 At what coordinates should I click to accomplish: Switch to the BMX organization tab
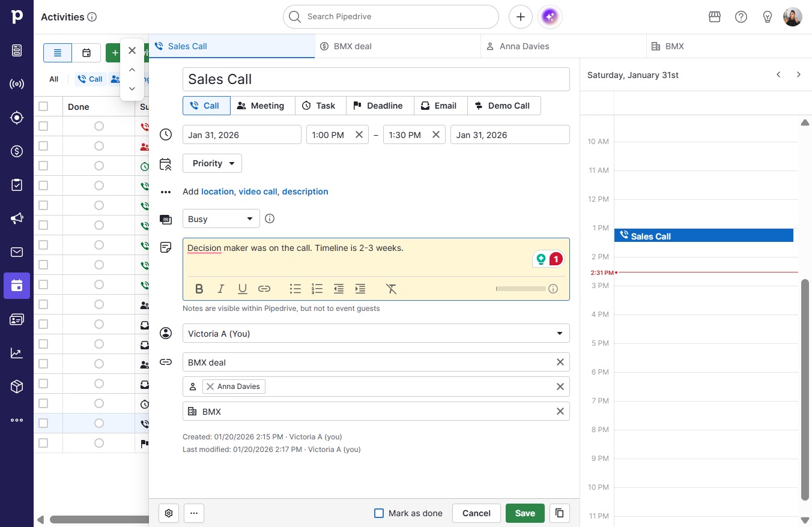(x=729, y=46)
